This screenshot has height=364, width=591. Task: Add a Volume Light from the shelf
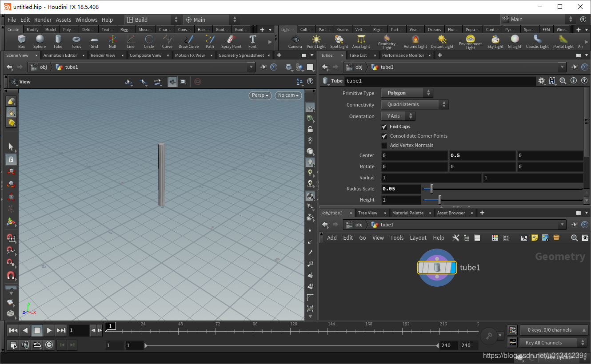(x=415, y=42)
